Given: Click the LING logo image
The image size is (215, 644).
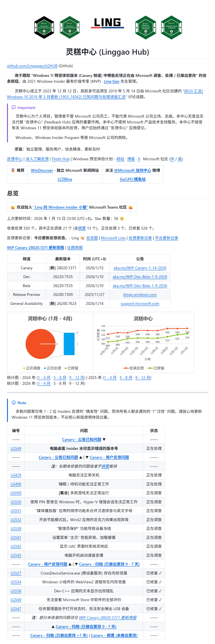Looking at the screenshot, I should click(107, 23).
